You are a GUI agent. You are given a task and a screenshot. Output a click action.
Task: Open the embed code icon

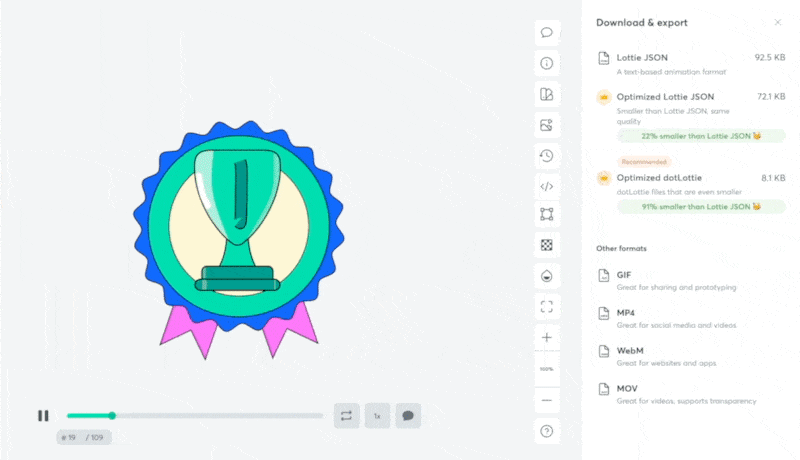tap(547, 186)
